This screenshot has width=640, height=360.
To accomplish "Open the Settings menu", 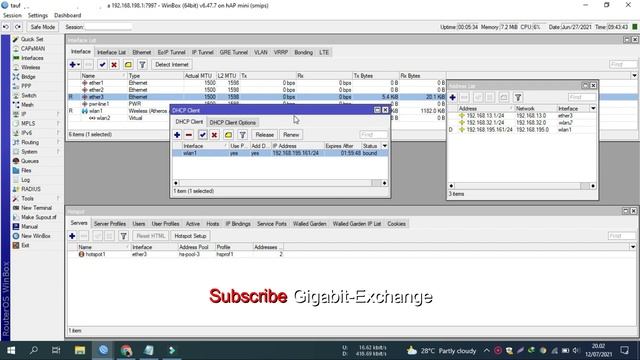I will click(x=38, y=16).
